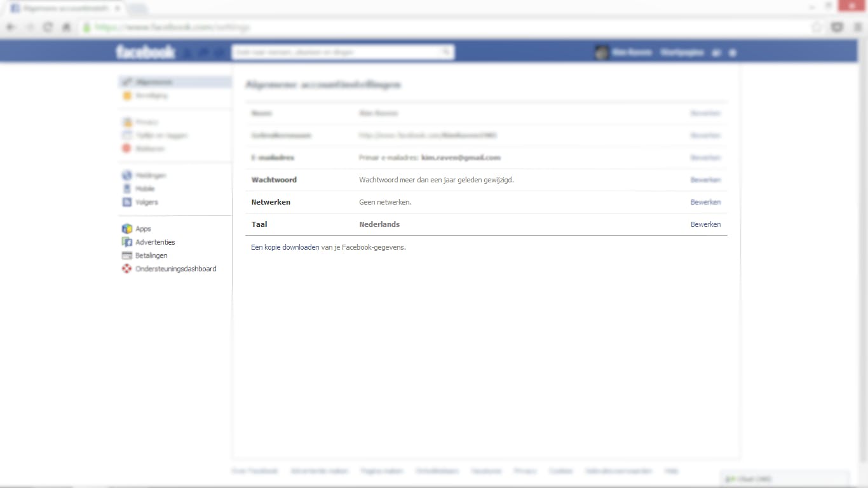868x488 pixels.
Task: Click the 'Wachtwoord' row label
Action: [274, 180]
